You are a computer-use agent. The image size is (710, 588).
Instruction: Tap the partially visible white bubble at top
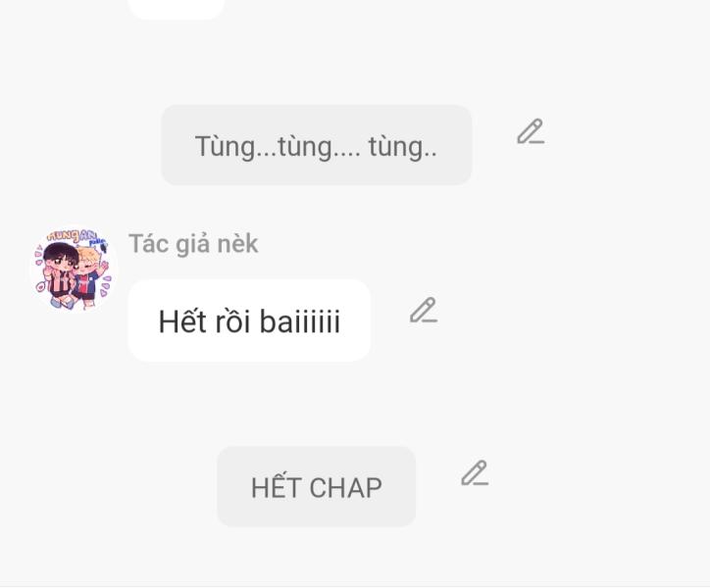[177, 9]
